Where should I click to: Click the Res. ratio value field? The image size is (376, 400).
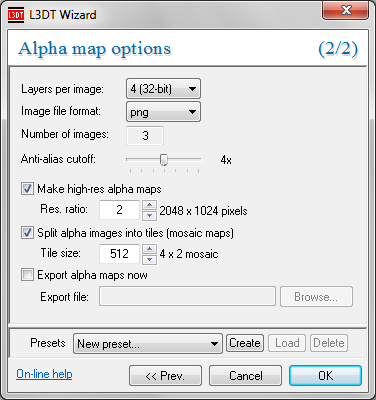point(119,210)
